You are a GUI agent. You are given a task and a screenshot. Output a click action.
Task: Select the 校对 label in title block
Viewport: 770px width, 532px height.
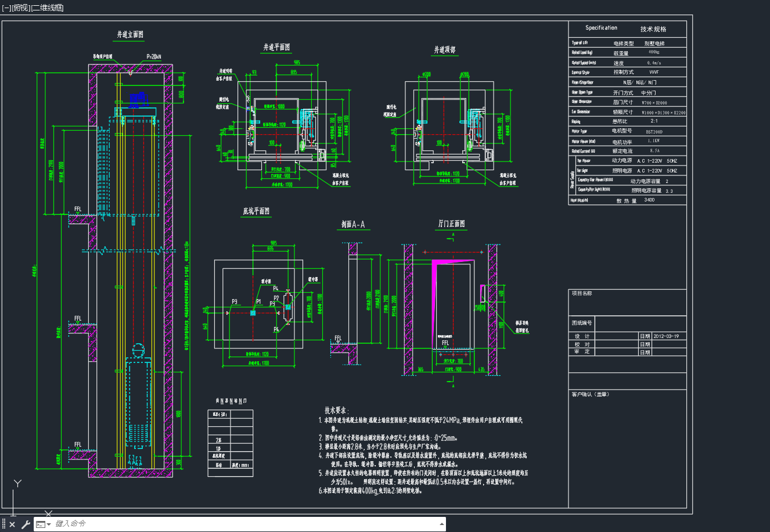pyautogui.click(x=582, y=344)
